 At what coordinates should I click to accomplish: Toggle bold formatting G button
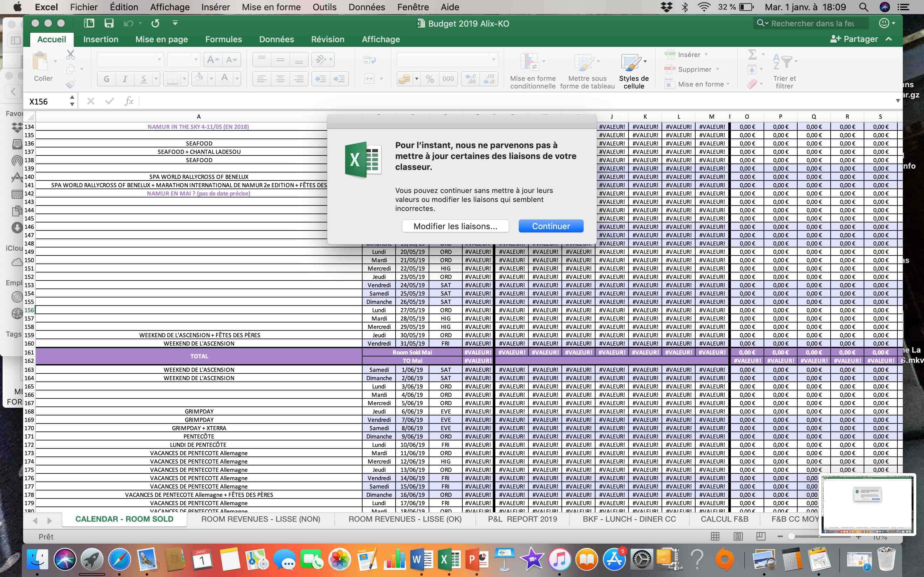(106, 79)
